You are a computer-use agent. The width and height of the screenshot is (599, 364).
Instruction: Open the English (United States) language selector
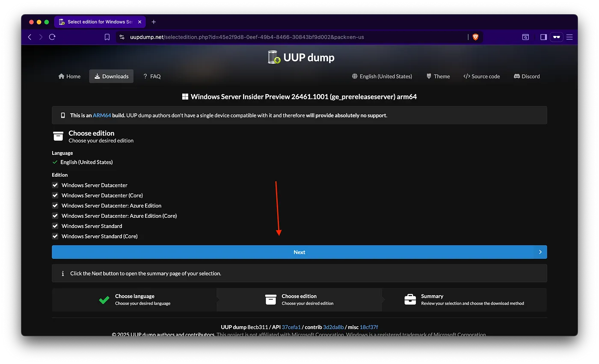382,77
